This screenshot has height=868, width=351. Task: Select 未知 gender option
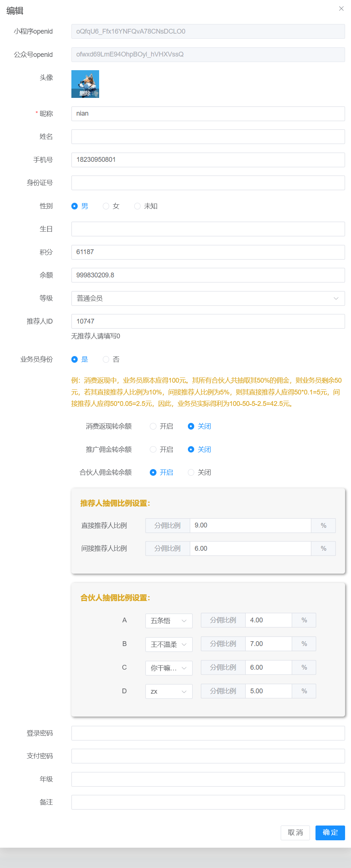[x=138, y=206]
